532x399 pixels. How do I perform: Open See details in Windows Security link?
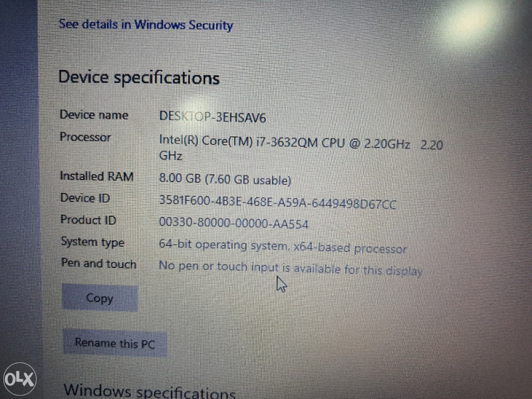[146, 25]
